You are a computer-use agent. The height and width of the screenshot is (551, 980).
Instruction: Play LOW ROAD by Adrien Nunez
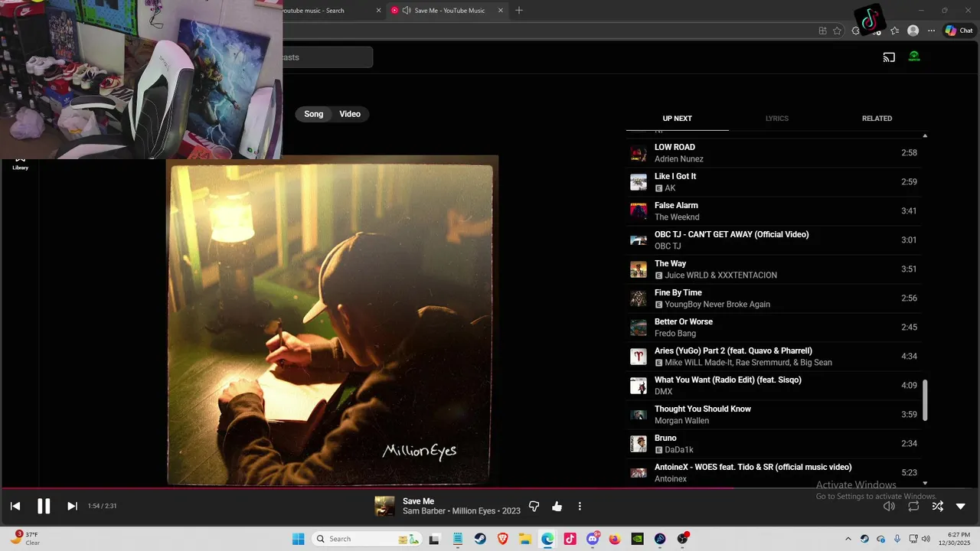coord(773,153)
